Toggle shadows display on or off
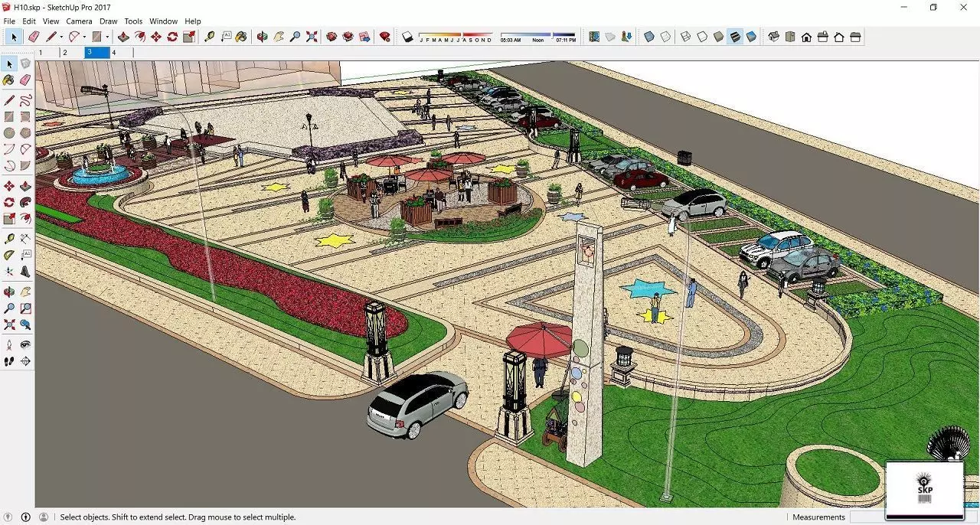Viewport: 980px width, 525px height. pos(407,37)
